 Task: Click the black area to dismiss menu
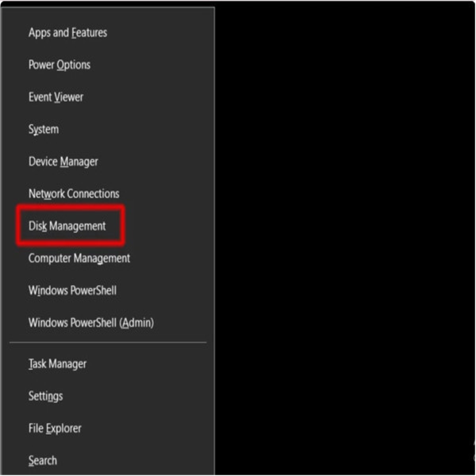341,238
